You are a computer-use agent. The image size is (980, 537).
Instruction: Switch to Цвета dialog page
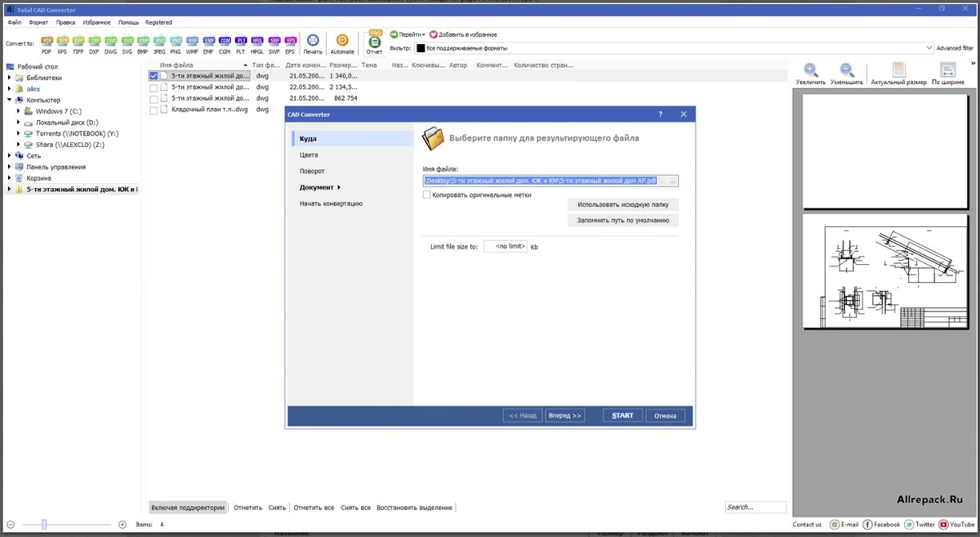tap(309, 154)
